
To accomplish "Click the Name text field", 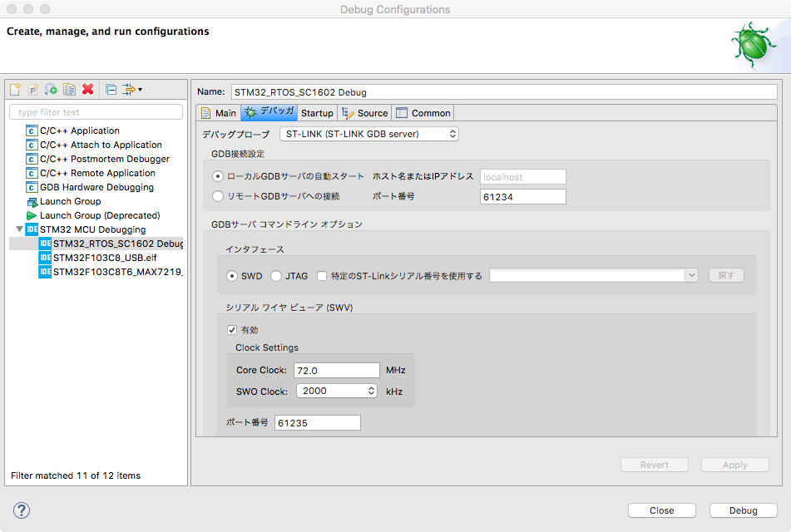I will [x=504, y=91].
